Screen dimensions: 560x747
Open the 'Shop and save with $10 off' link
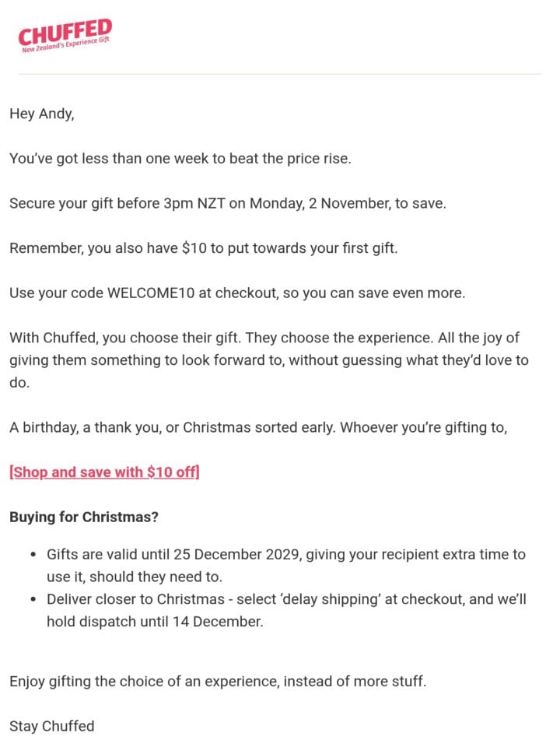point(104,472)
